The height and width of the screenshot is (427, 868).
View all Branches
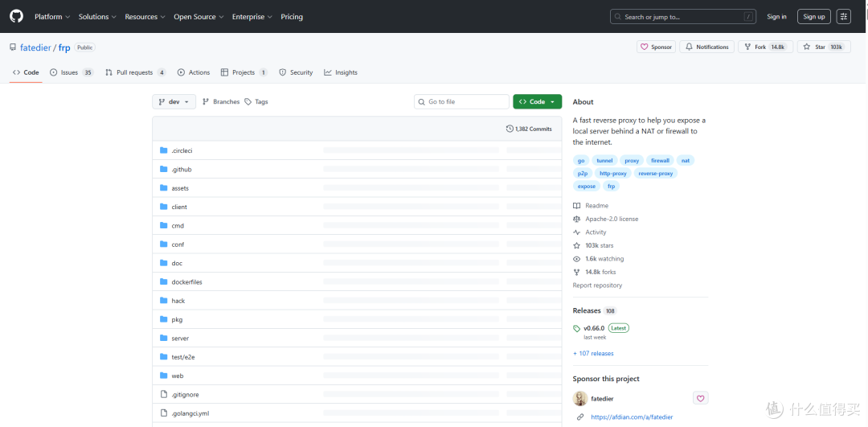(221, 102)
